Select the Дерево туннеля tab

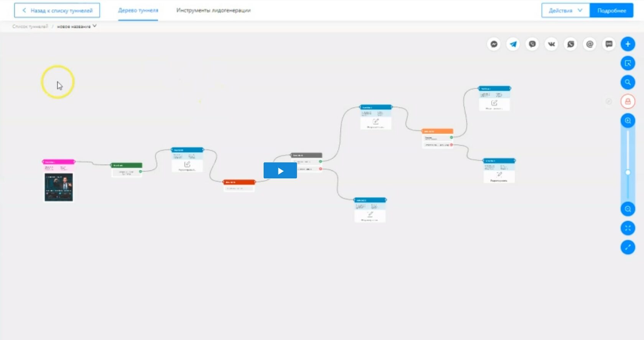coord(138,10)
